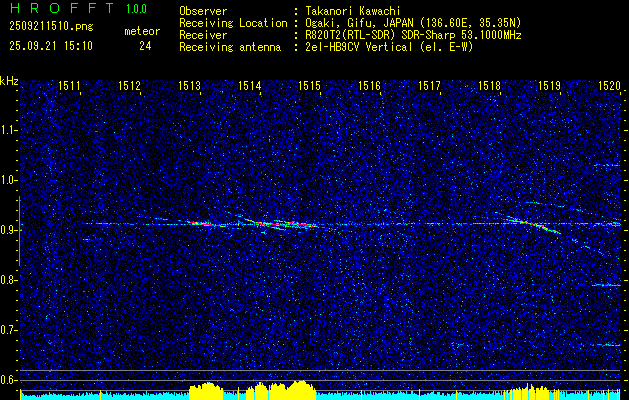
Task: Click the 1515 time marker
Action: click(x=309, y=85)
